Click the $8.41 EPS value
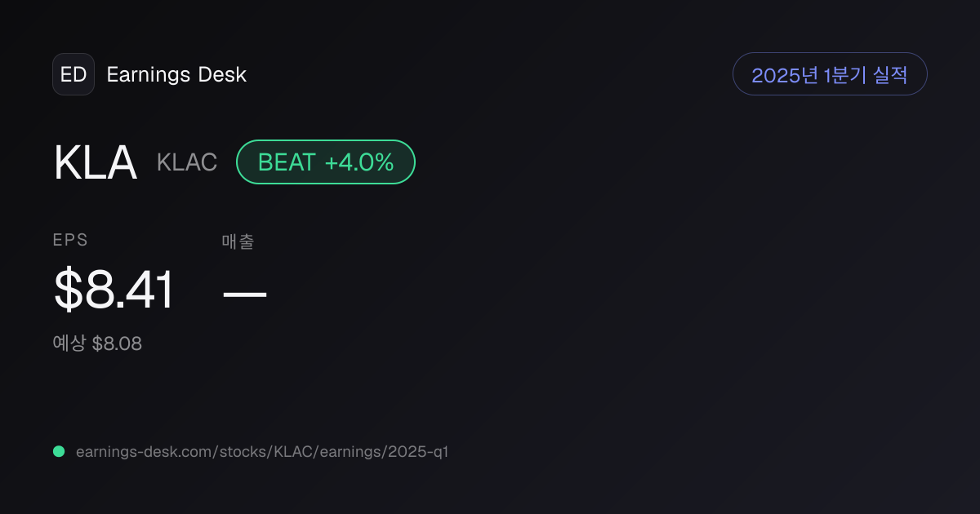This screenshot has height=514, width=980. [x=114, y=290]
